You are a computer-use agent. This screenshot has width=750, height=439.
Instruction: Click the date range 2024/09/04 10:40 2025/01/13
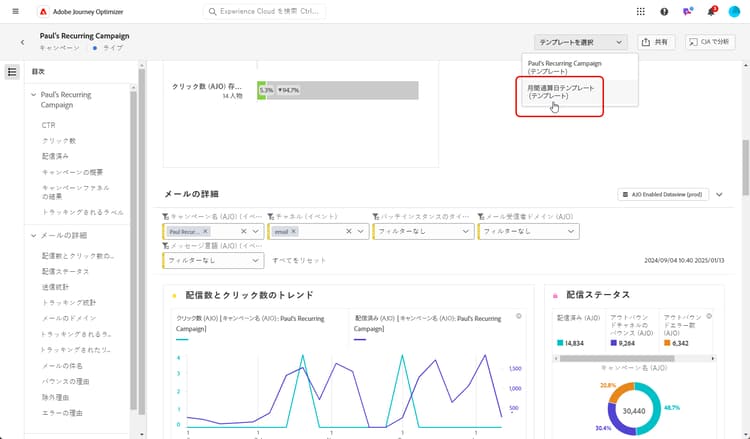tap(684, 261)
